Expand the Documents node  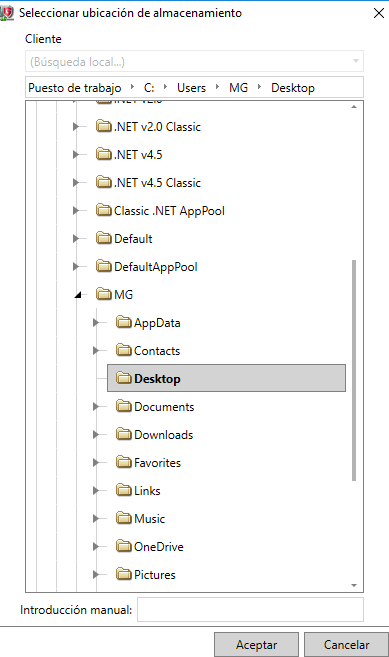click(x=96, y=406)
